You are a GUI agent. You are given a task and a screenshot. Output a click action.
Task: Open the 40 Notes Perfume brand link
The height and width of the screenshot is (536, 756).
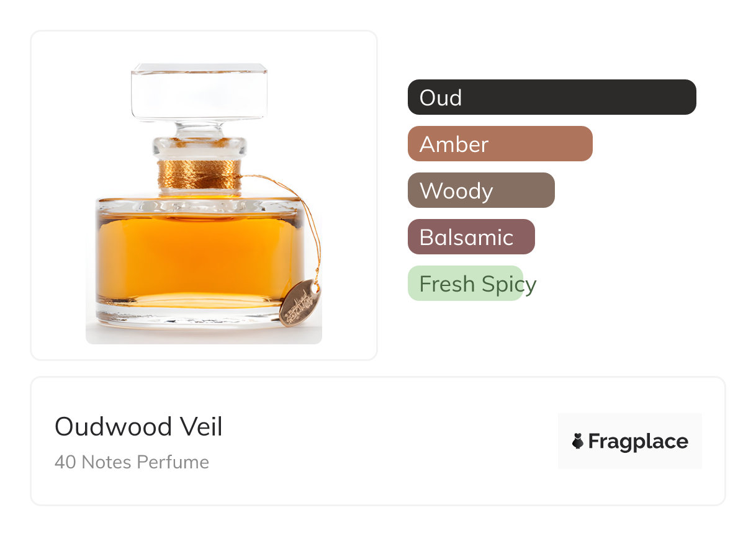pyautogui.click(x=132, y=462)
